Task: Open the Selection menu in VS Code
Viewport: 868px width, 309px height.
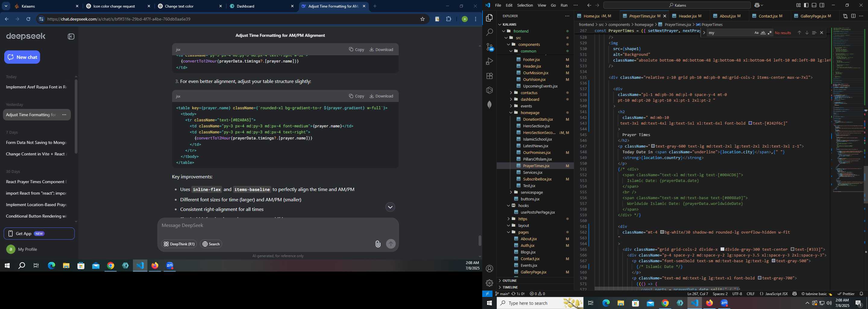Action: pyautogui.click(x=525, y=5)
